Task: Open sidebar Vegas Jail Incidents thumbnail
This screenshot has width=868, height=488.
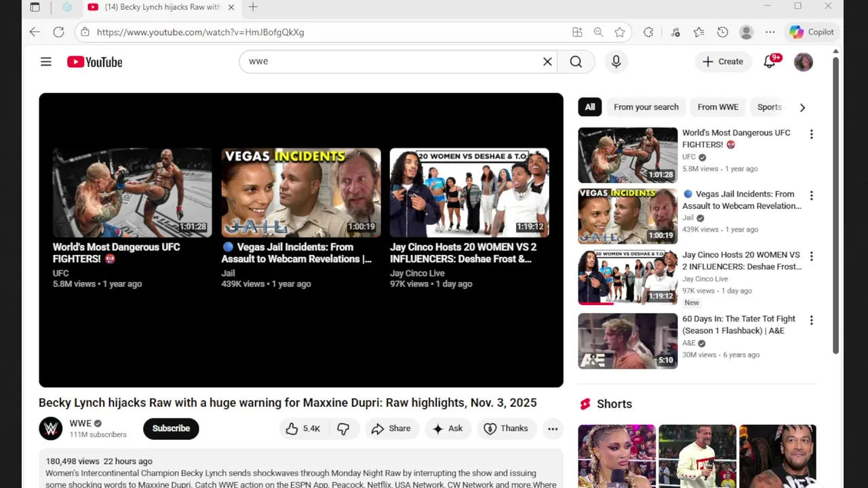Action: pyautogui.click(x=627, y=216)
